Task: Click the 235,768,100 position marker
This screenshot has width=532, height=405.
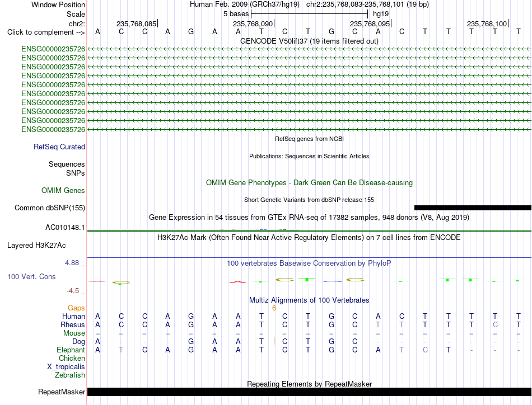Action: [x=487, y=23]
